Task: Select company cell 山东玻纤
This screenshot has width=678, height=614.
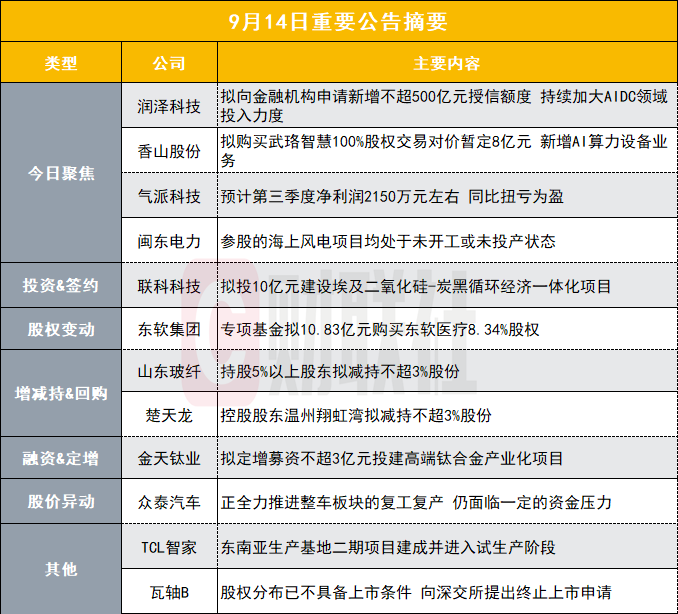Action: (x=169, y=371)
